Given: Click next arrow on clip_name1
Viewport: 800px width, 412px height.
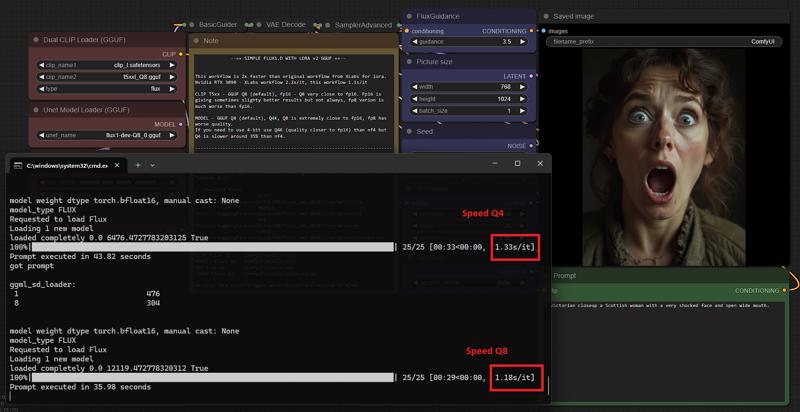Looking at the screenshot, I should pos(172,65).
